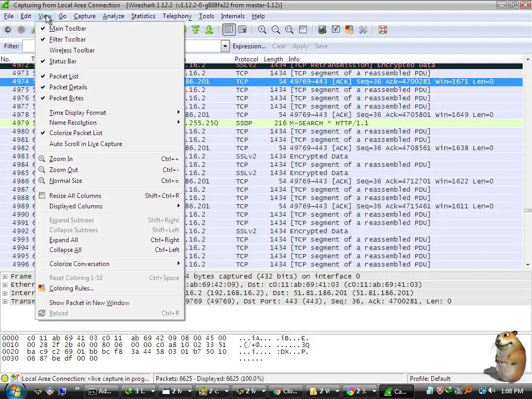The width and height of the screenshot is (532, 399).
Task: Click the Expression... button
Action: (249, 46)
